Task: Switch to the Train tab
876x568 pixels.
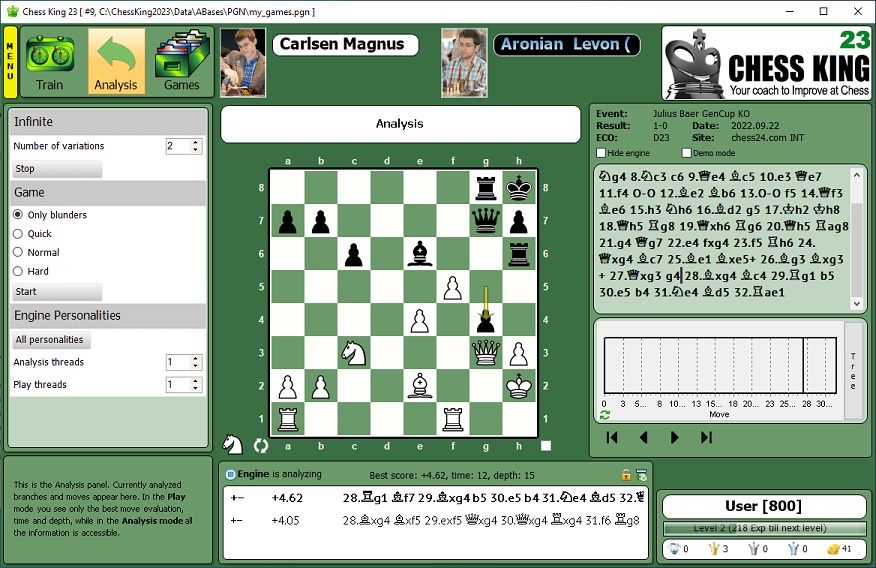Action: tap(50, 61)
